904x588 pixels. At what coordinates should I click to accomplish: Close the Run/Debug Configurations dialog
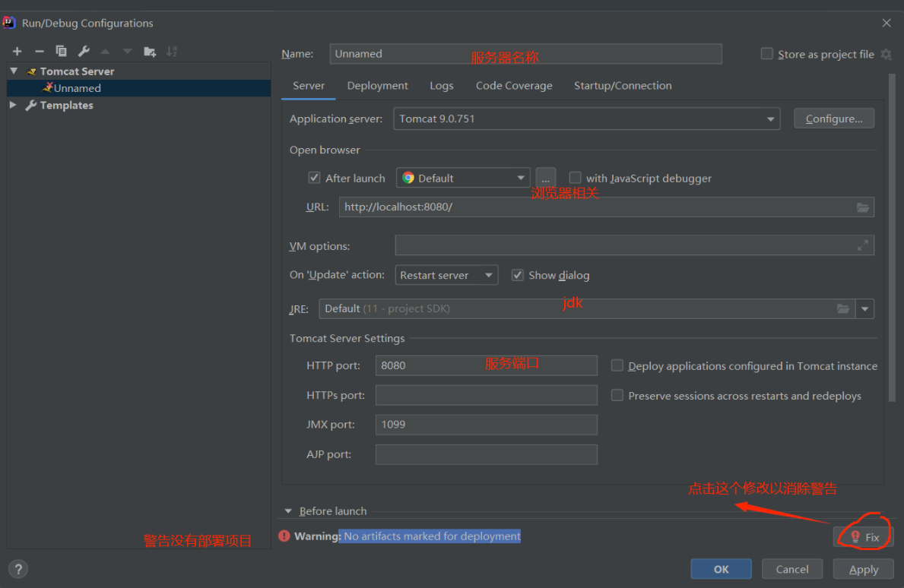887,23
